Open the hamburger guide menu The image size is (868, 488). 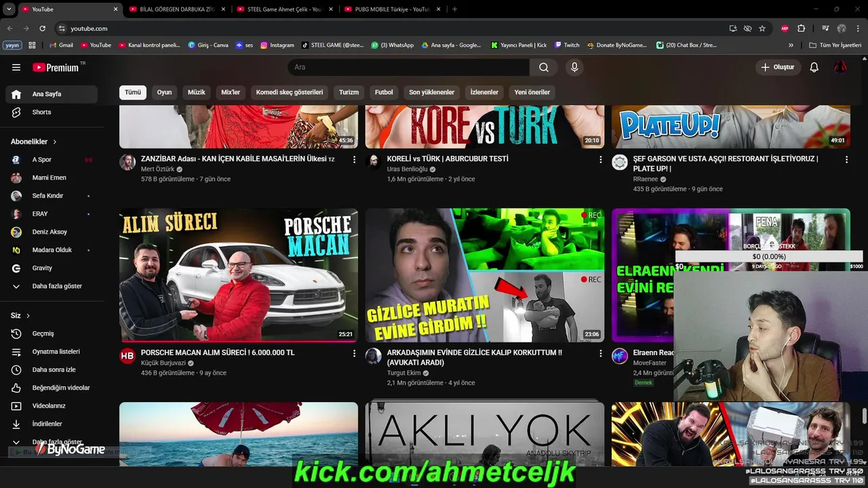click(16, 67)
